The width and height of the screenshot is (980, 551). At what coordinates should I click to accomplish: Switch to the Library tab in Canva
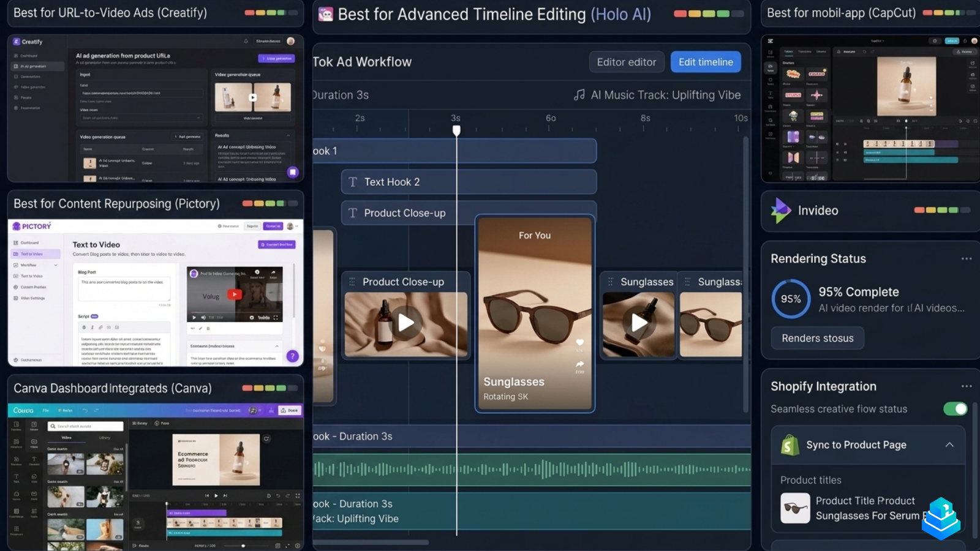pyautogui.click(x=105, y=438)
